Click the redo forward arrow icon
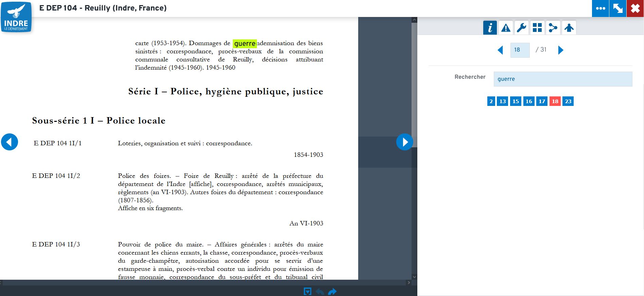Screen dimensions: 644x296 tap(332, 292)
